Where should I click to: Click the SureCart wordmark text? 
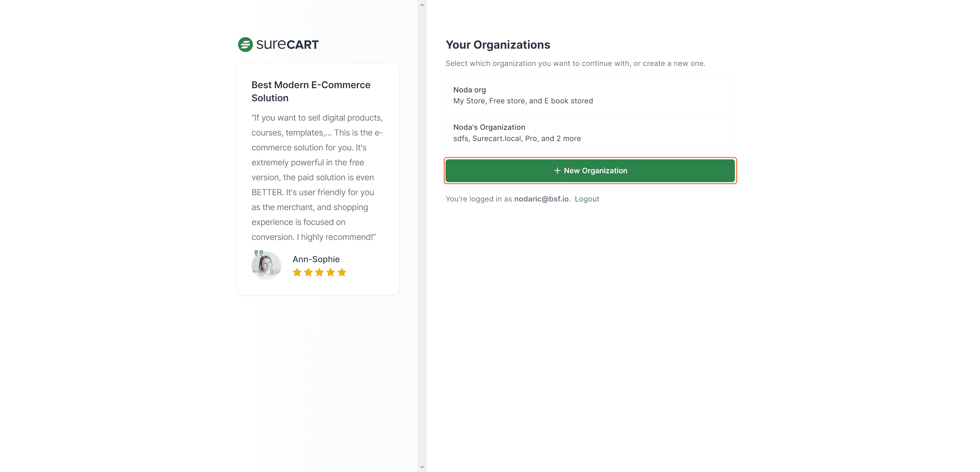tap(287, 44)
